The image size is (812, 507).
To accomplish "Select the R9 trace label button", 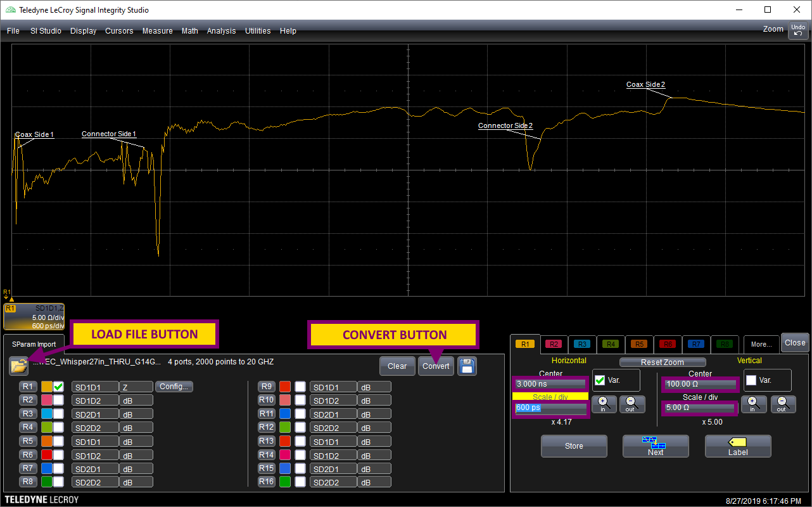I will coord(267,387).
